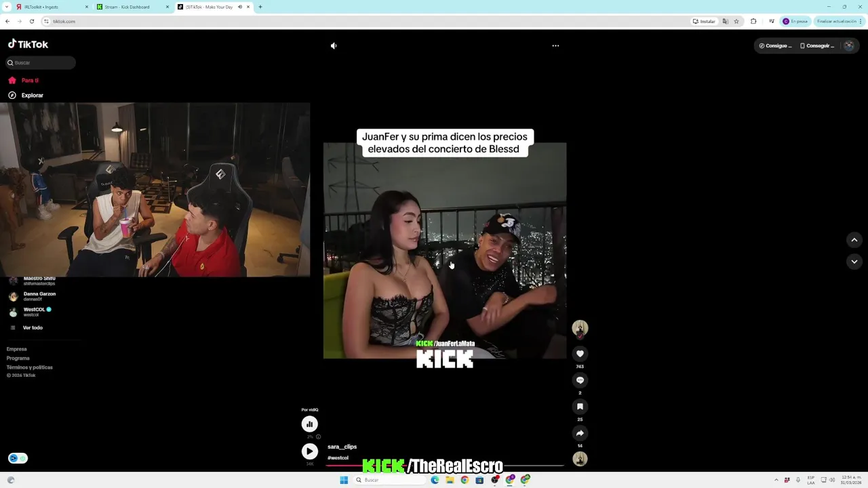
Task: Mute the TikTok video sound
Action: [x=334, y=45]
